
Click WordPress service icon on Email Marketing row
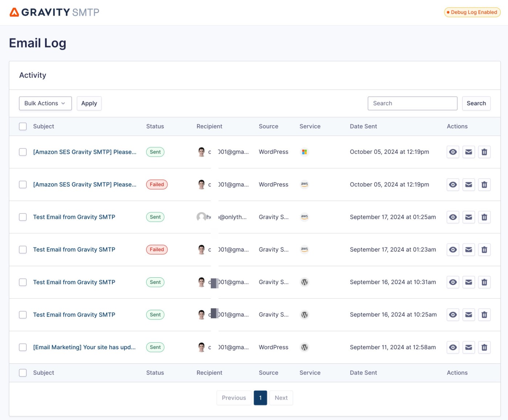(x=304, y=347)
